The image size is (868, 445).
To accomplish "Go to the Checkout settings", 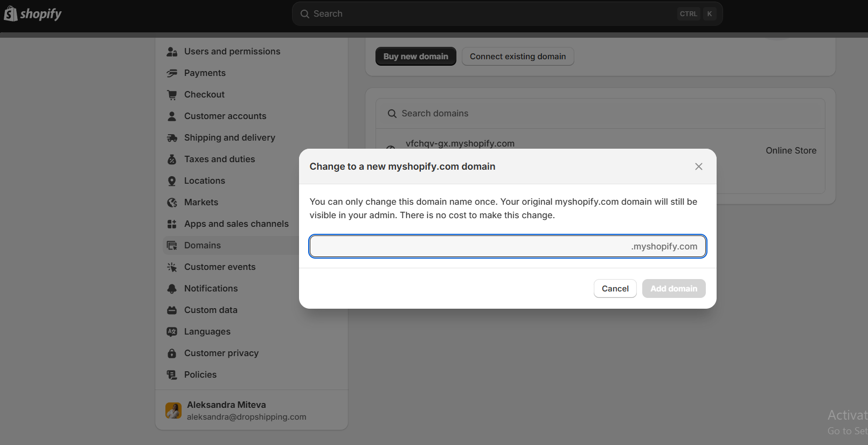I will tap(204, 95).
